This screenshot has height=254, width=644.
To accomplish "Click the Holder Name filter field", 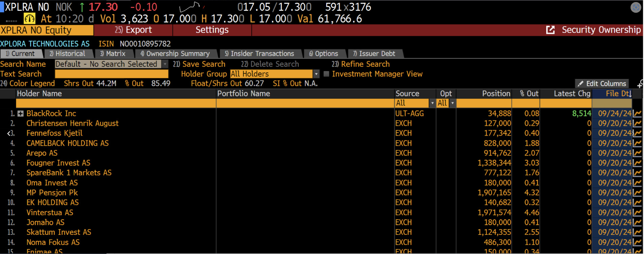I will point(116,103).
